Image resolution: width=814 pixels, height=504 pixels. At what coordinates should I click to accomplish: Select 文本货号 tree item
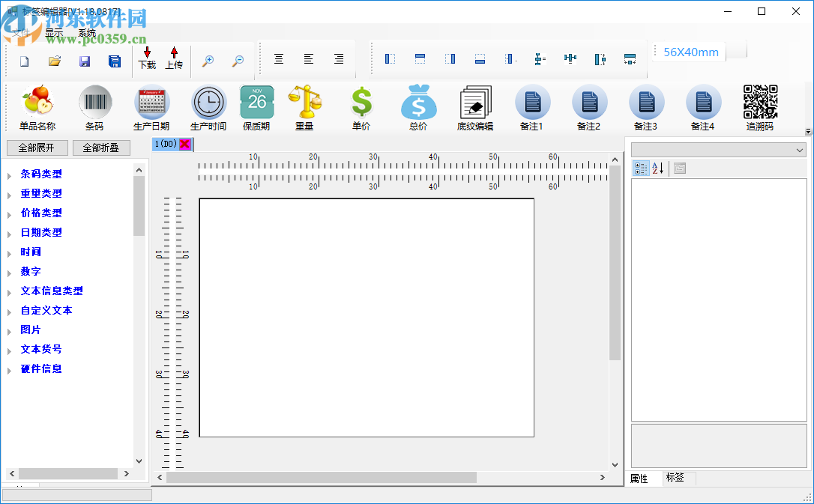pos(41,349)
